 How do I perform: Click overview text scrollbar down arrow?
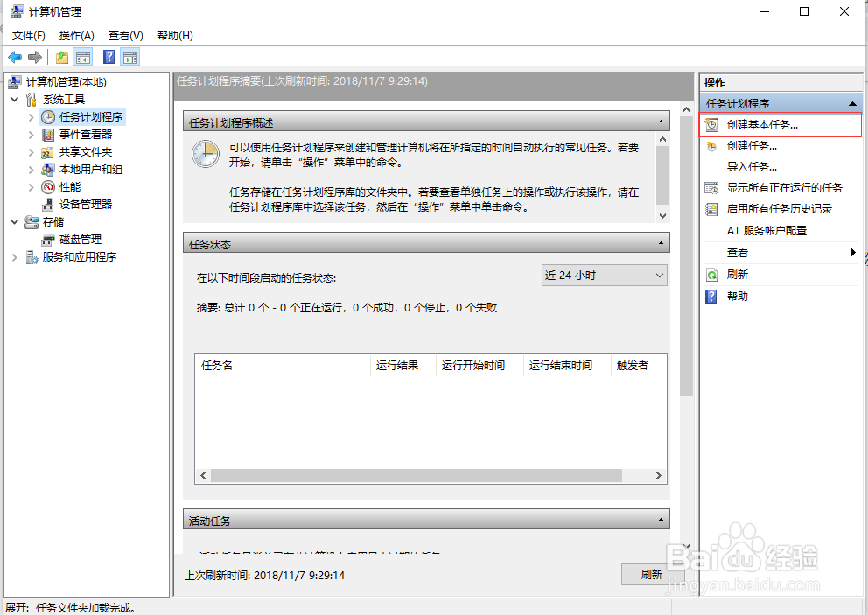point(662,216)
